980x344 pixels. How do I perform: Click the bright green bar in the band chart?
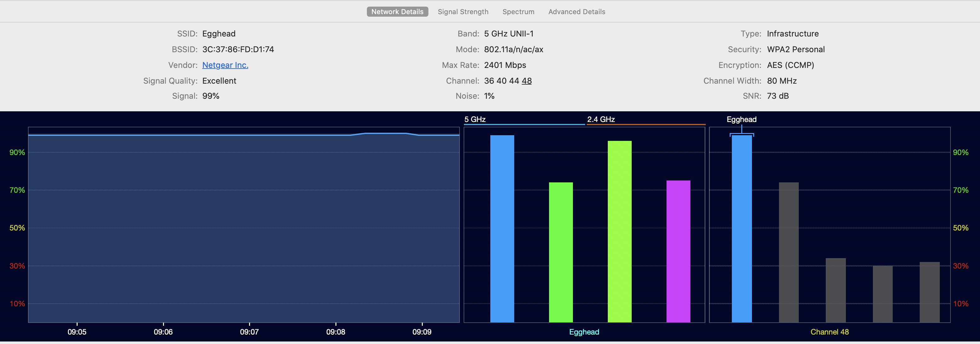pos(561,252)
